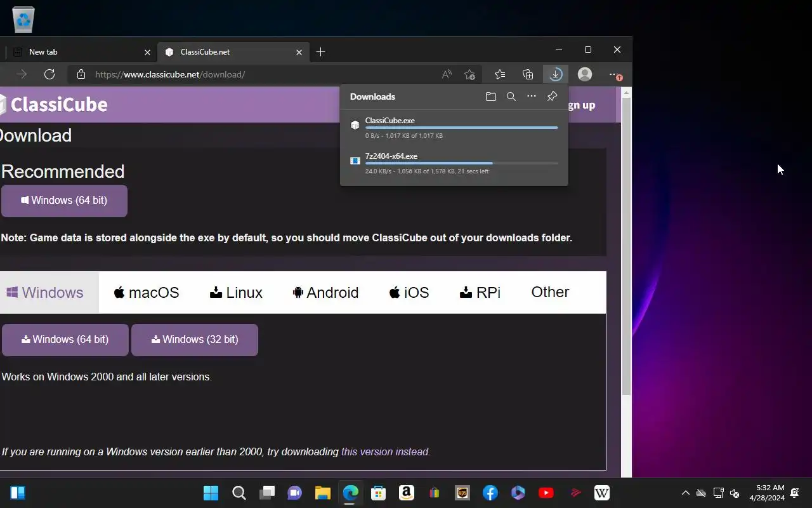The height and width of the screenshot is (508, 812).
Task: Open taskbar Search
Action: tap(239, 493)
